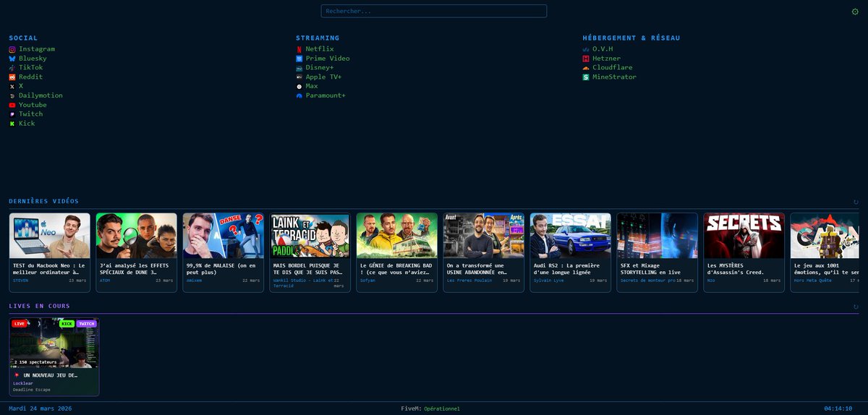
Task: Open the 99,9% de MALAISE video
Action: [224, 236]
